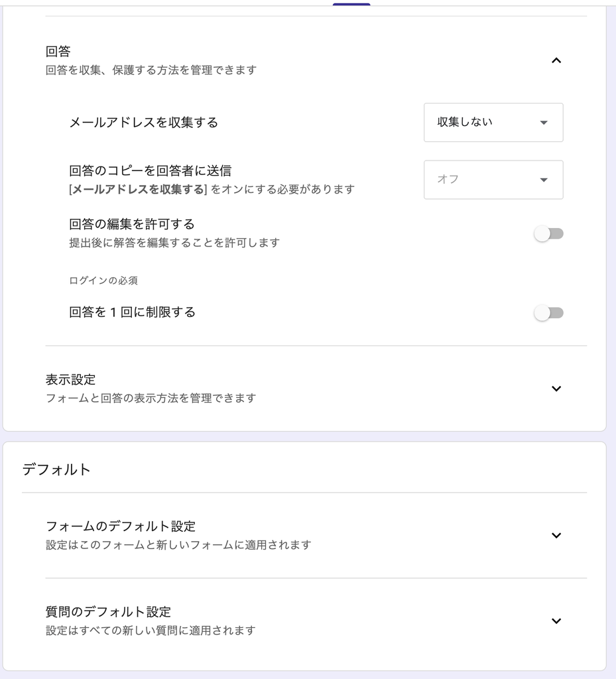This screenshot has width=616, height=679.
Task: Click the 回答 section heading
Action: [x=58, y=51]
